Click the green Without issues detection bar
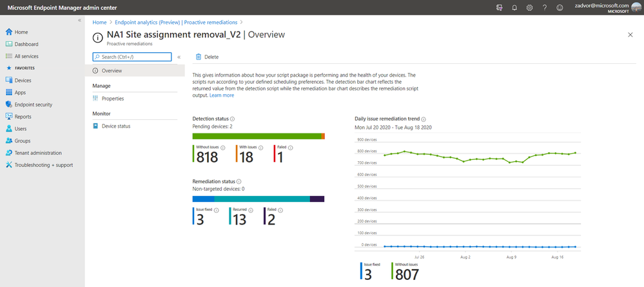This screenshot has height=287, width=644. (x=257, y=136)
